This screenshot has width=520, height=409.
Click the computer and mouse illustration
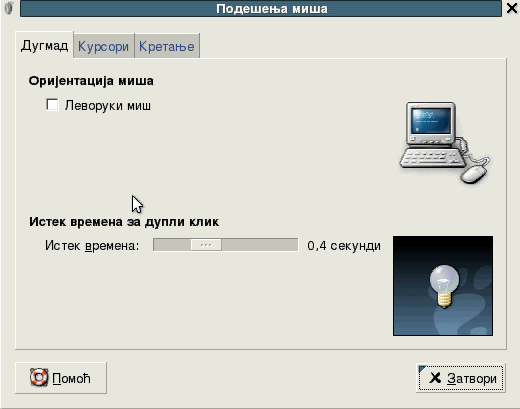pos(444,143)
